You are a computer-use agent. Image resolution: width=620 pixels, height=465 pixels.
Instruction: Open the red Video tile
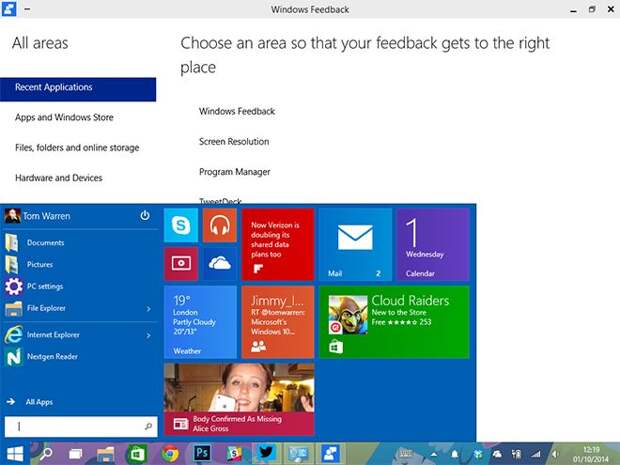click(181, 264)
